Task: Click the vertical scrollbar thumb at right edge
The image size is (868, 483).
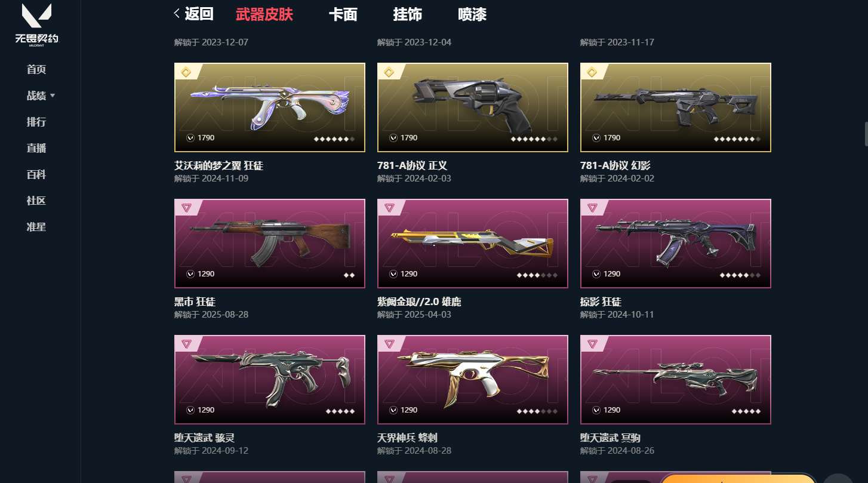Action: coord(866,134)
